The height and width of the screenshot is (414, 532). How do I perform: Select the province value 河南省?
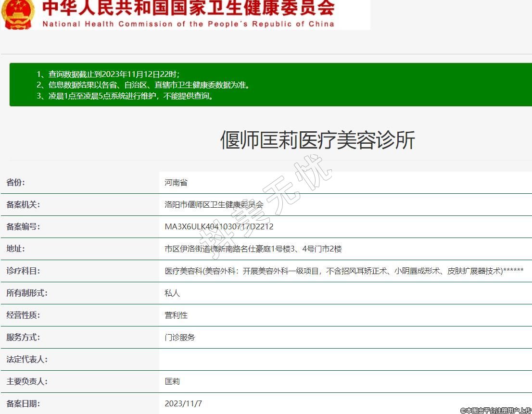[176, 183]
